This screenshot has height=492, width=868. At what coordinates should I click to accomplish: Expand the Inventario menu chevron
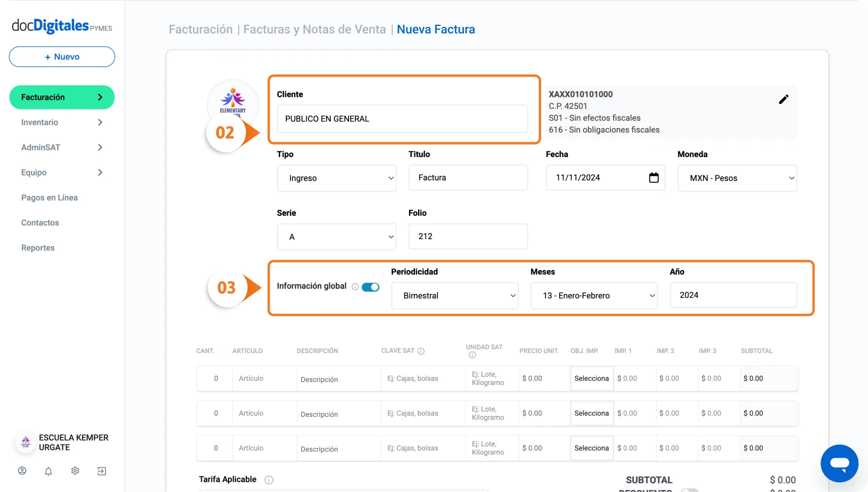coord(100,122)
